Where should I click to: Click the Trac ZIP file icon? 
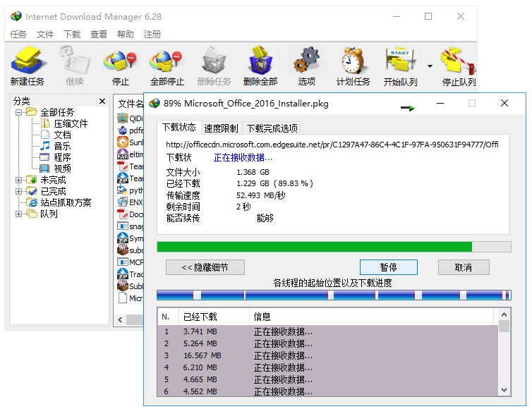(x=123, y=274)
